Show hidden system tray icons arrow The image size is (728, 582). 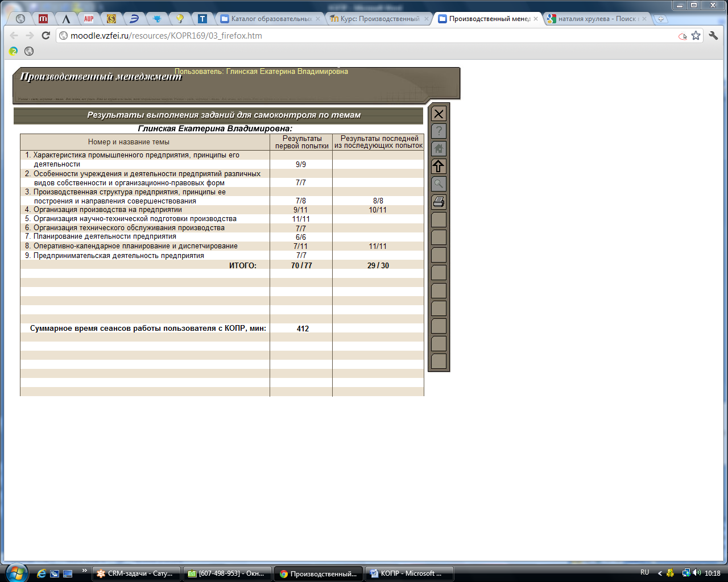click(x=660, y=573)
